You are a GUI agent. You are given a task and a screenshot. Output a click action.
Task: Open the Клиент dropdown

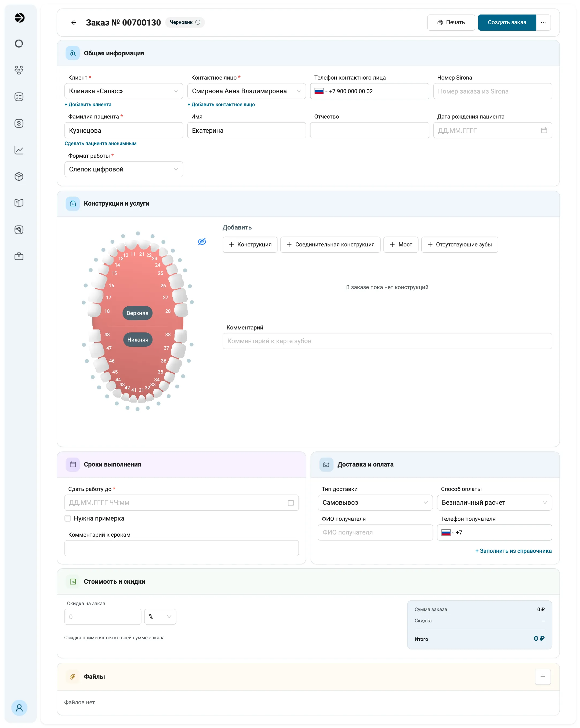click(x=124, y=91)
